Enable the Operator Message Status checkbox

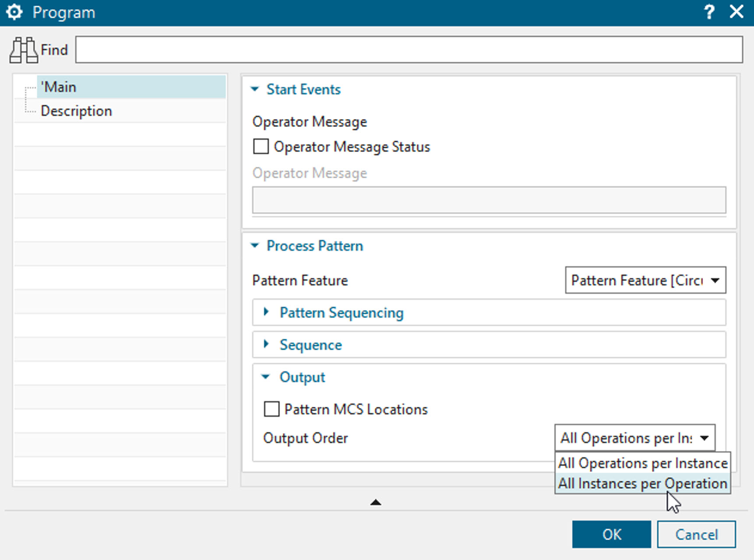pos(261,147)
